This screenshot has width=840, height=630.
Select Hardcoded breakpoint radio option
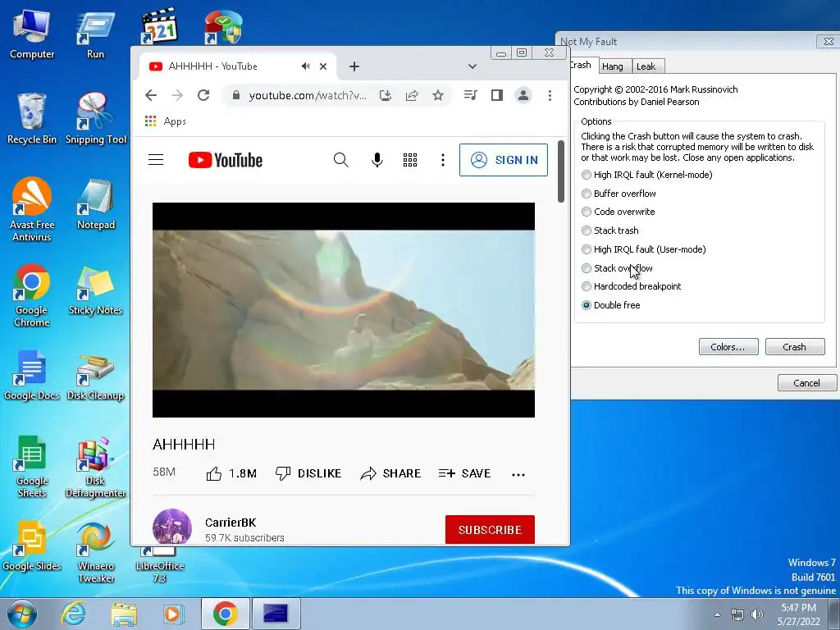point(631,286)
